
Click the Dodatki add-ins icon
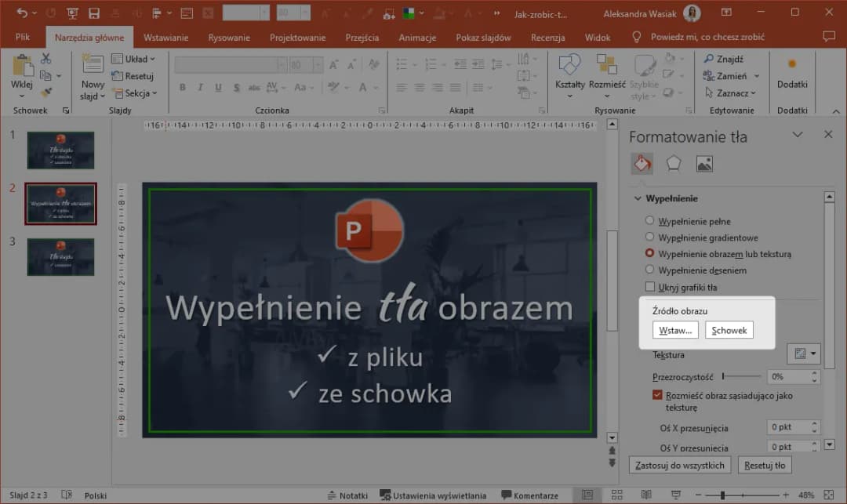pyautogui.click(x=792, y=64)
